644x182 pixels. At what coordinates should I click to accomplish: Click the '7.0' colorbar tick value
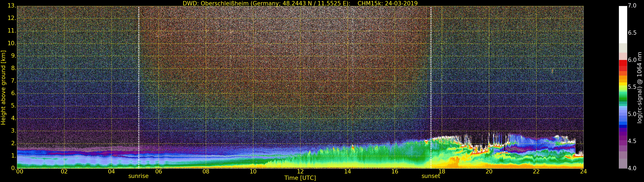(x=632, y=6)
